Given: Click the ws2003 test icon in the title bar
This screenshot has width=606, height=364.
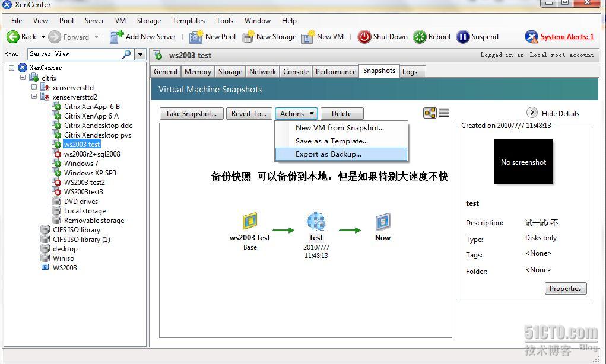Looking at the screenshot, I should click(157, 55).
